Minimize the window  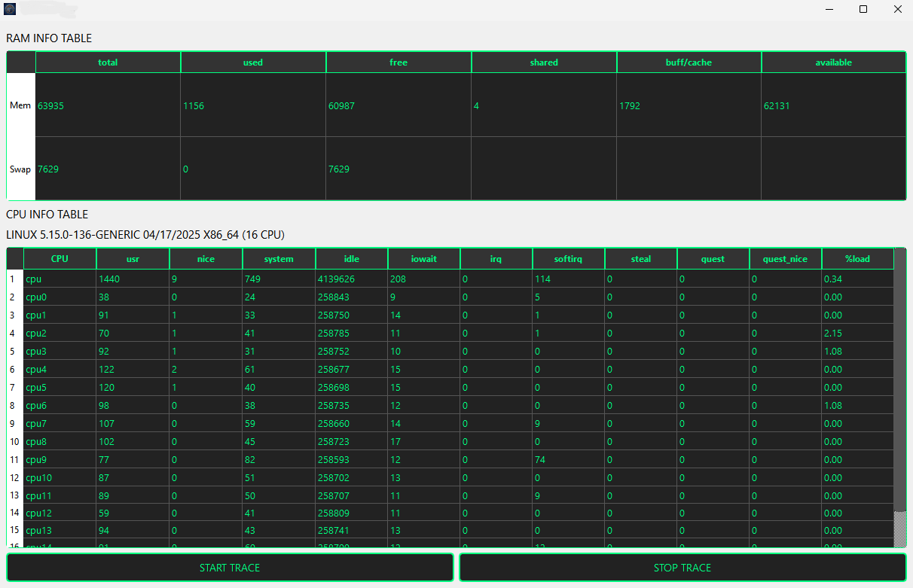click(829, 10)
